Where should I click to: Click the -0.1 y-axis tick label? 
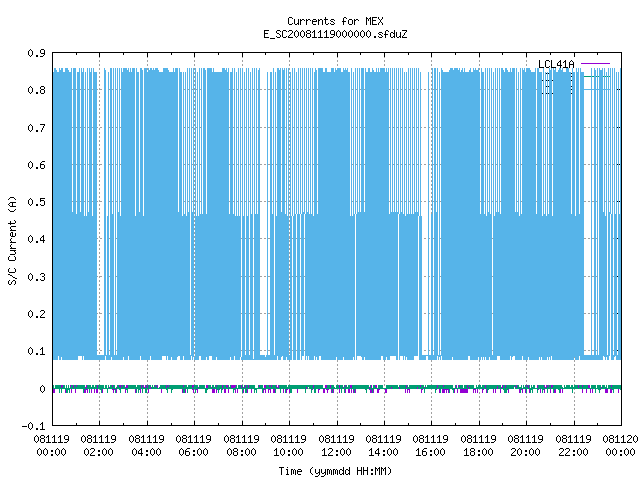[33, 426]
